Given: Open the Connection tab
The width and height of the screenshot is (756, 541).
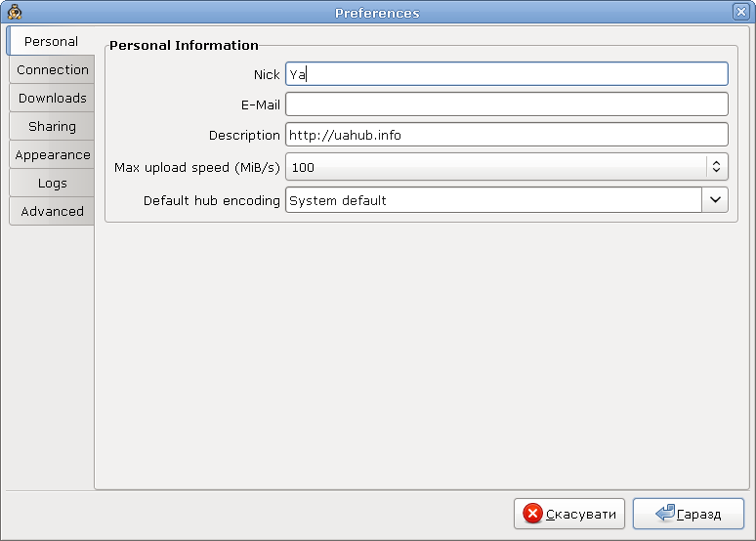Looking at the screenshot, I should click(x=52, y=70).
